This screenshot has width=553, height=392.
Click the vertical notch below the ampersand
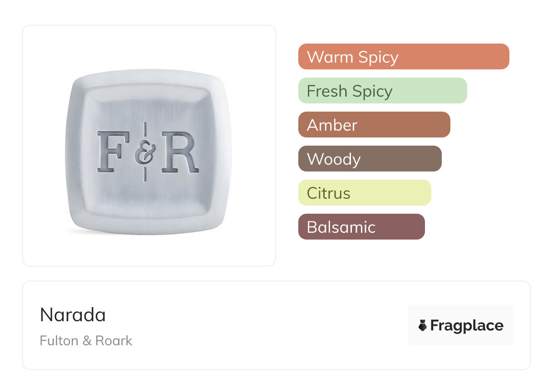click(x=145, y=175)
